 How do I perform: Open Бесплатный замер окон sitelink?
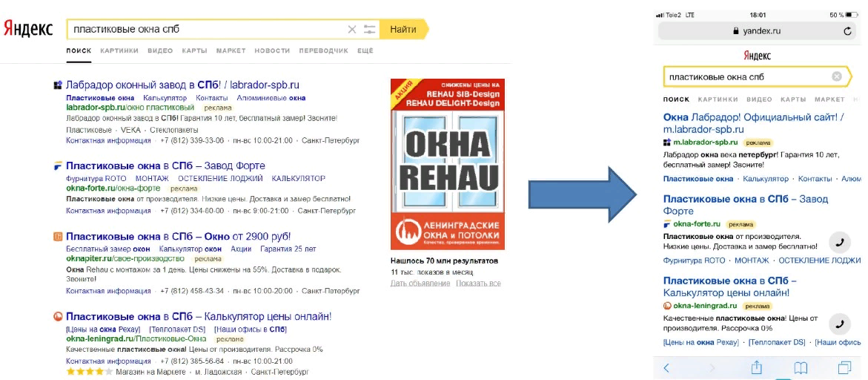(x=107, y=249)
